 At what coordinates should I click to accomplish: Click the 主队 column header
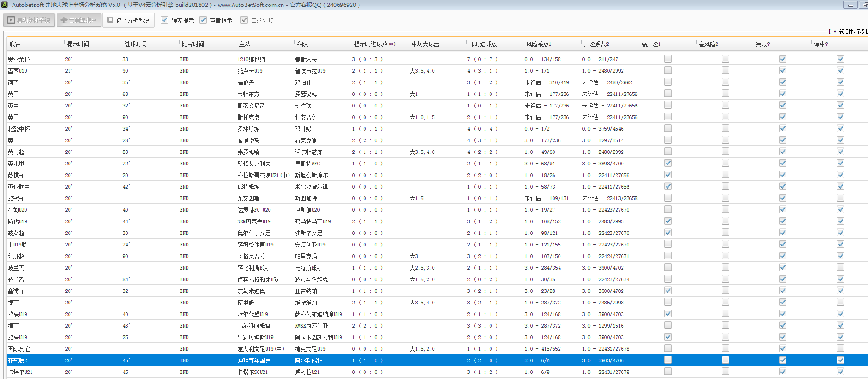(245, 44)
